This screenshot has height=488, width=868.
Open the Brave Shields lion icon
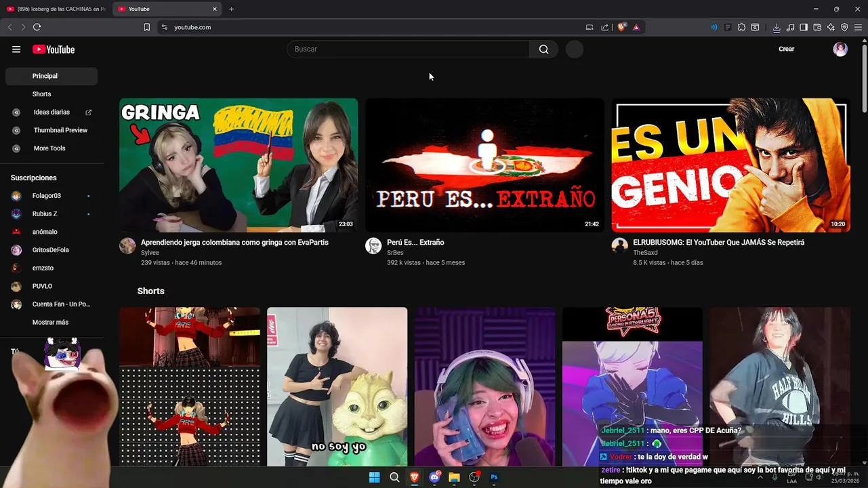coord(621,27)
